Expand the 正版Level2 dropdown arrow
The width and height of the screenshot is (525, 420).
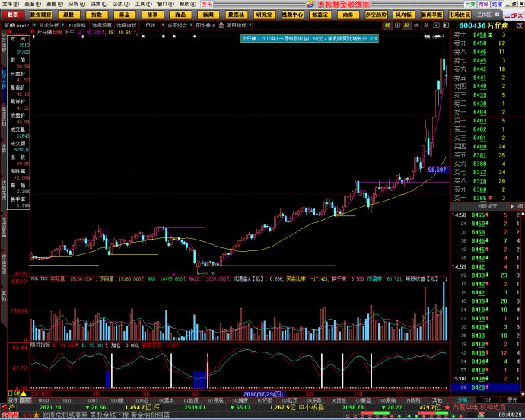pyautogui.click(x=34, y=25)
